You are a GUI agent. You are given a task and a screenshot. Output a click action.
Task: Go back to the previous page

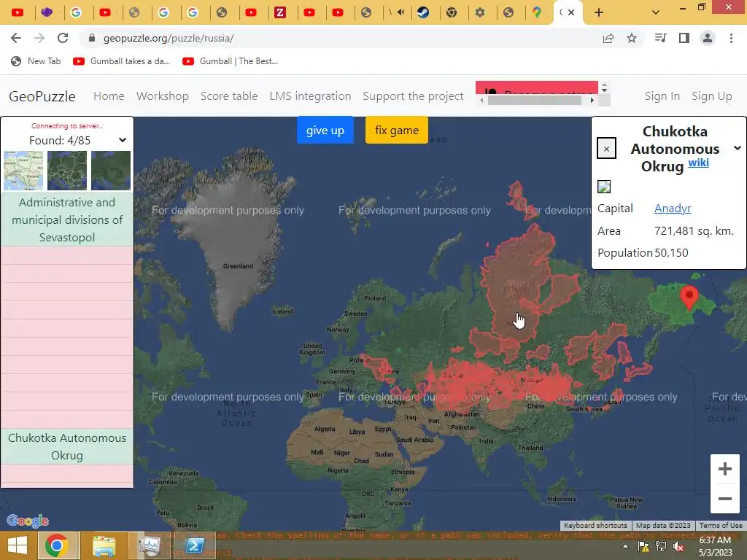tap(16, 38)
